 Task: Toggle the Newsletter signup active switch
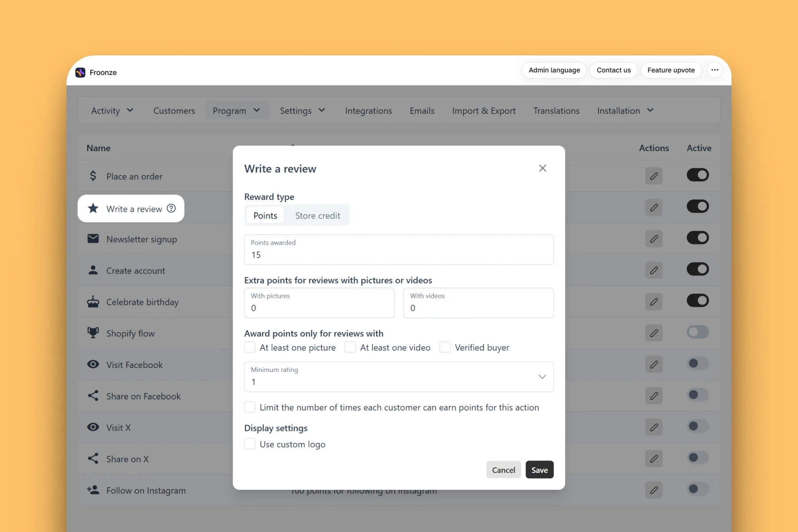[698, 238]
